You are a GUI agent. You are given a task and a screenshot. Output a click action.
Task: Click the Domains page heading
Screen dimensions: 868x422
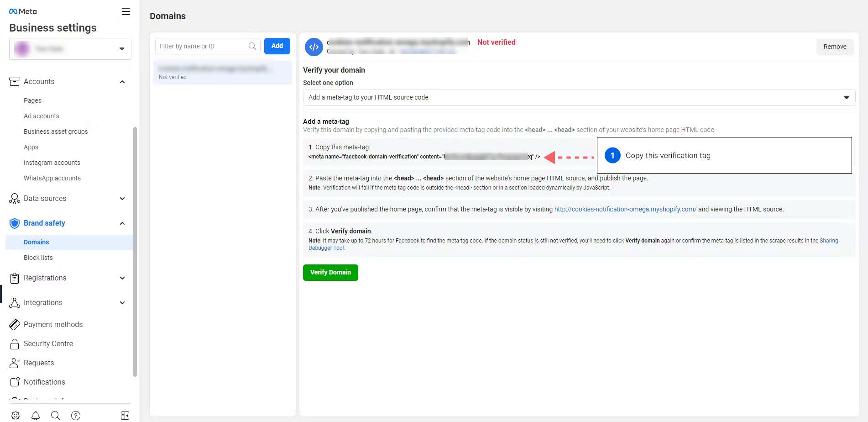pos(167,16)
